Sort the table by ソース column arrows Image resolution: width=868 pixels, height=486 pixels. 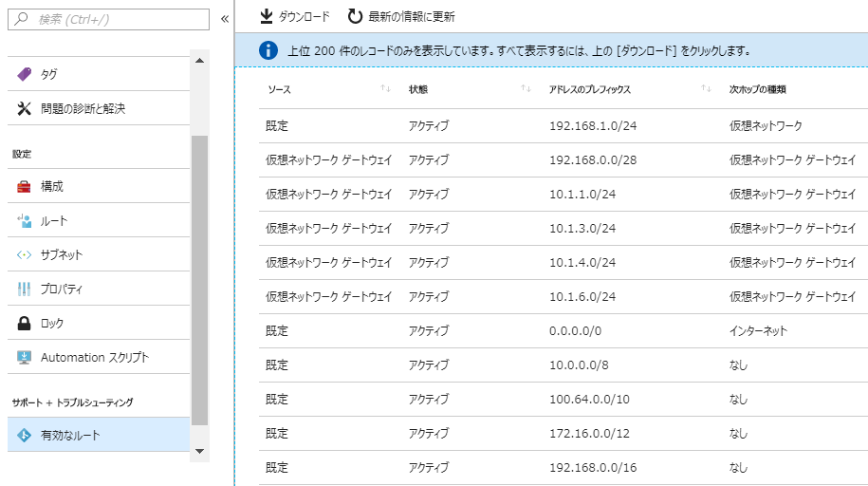point(386,88)
